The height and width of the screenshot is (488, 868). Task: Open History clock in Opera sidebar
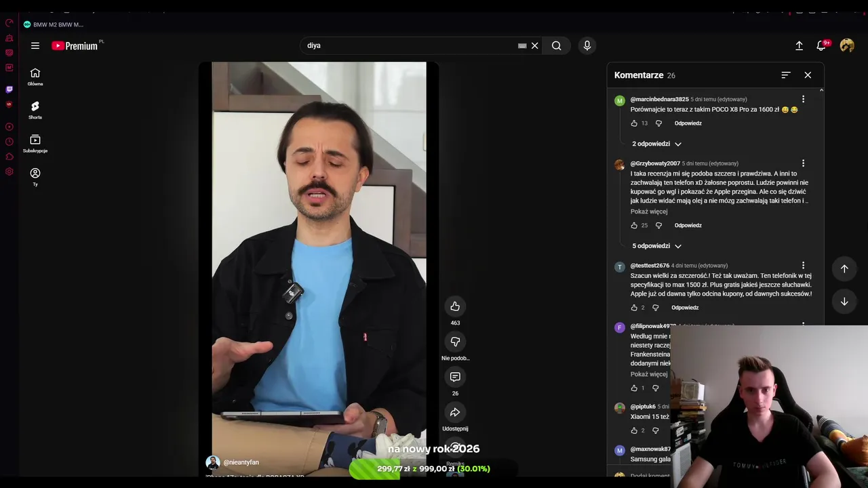coord(9,142)
